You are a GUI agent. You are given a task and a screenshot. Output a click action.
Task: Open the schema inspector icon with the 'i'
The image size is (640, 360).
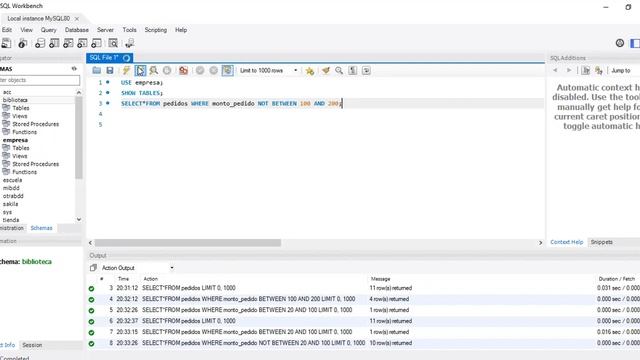tap(22, 43)
